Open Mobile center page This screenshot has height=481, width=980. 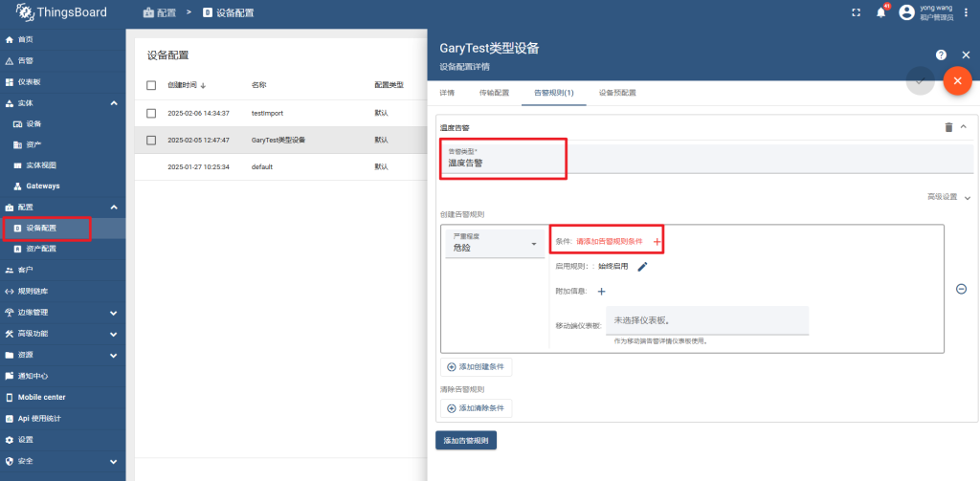62,397
